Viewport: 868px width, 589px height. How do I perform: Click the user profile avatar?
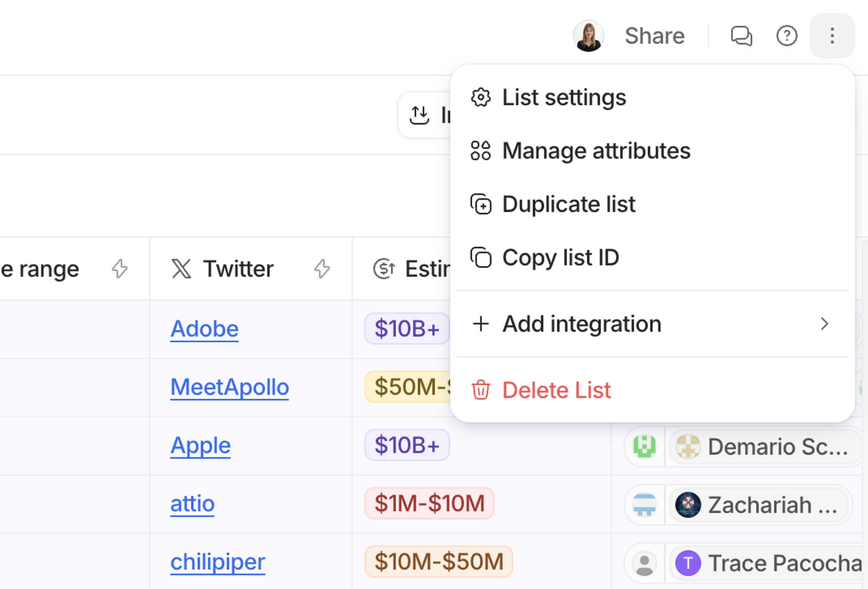(x=588, y=36)
